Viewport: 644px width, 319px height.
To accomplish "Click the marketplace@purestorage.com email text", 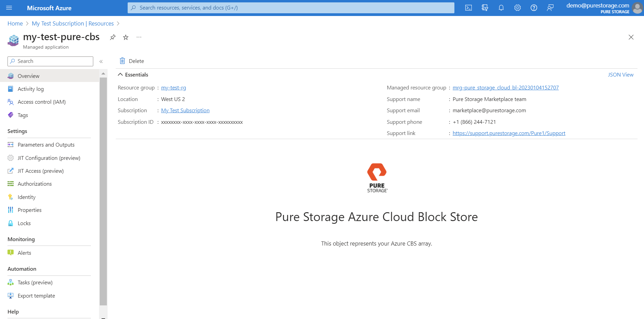I will pos(489,111).
